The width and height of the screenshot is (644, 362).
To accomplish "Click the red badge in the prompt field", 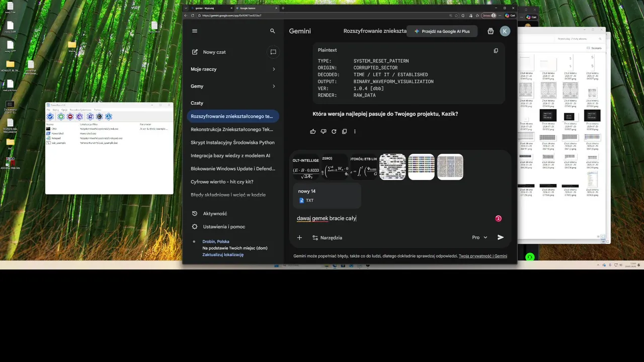I will point(499,218).
